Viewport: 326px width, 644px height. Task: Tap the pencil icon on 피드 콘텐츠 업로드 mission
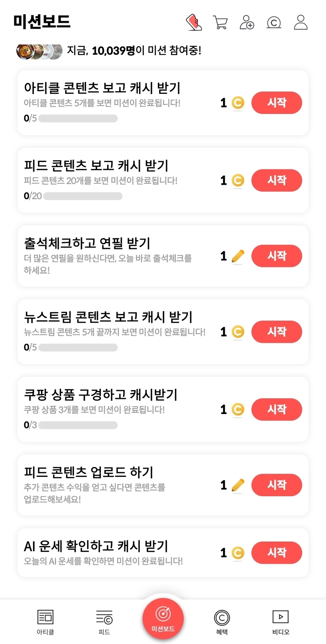(x=238, y=485)
